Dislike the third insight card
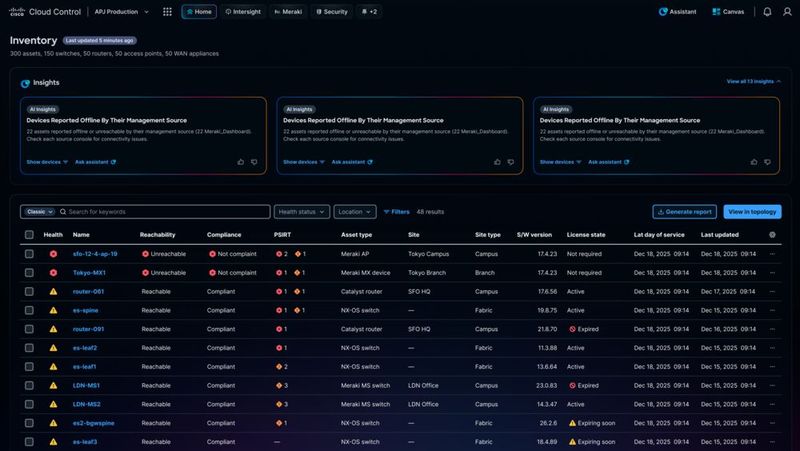The image size is (800, 451). [767, 162]
